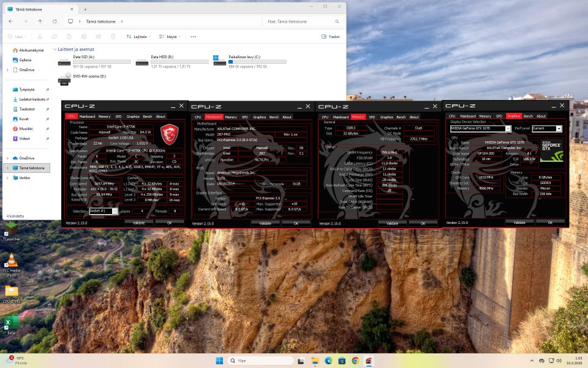Image resolution: width=588 pixels, height=368 pixels.
Task: Launch Google Chrome from the taskbar
Action: (355, 361)
